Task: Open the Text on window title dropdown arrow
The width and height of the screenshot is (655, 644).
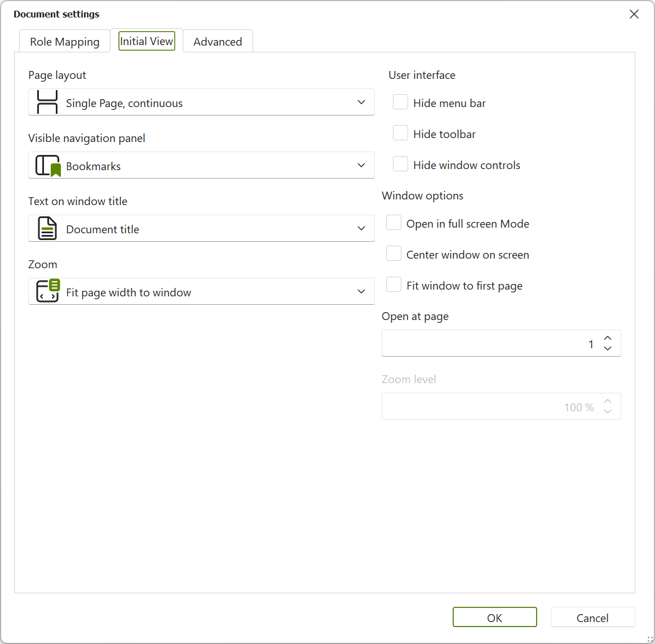Action: point(361,228)
